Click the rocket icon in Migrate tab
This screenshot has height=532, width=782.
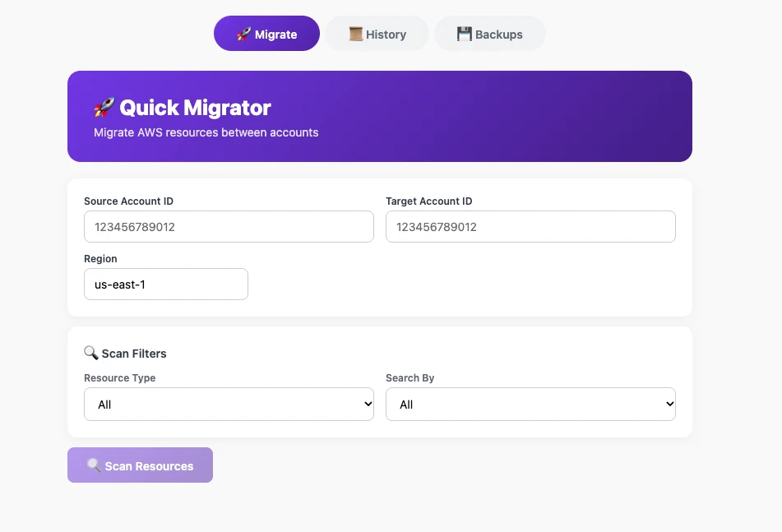pos(243,34)
